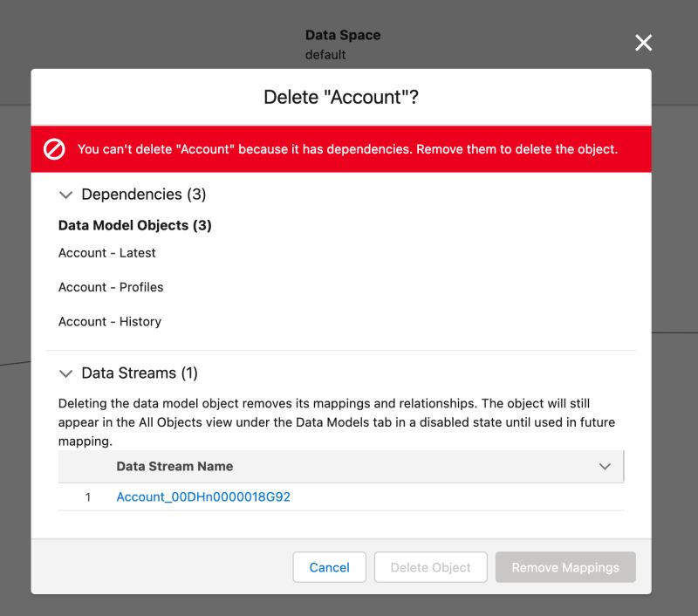Viewport: 698px width, 616px height.
Task: Click the disabled Delete Object button
Action: pos(430,567)
